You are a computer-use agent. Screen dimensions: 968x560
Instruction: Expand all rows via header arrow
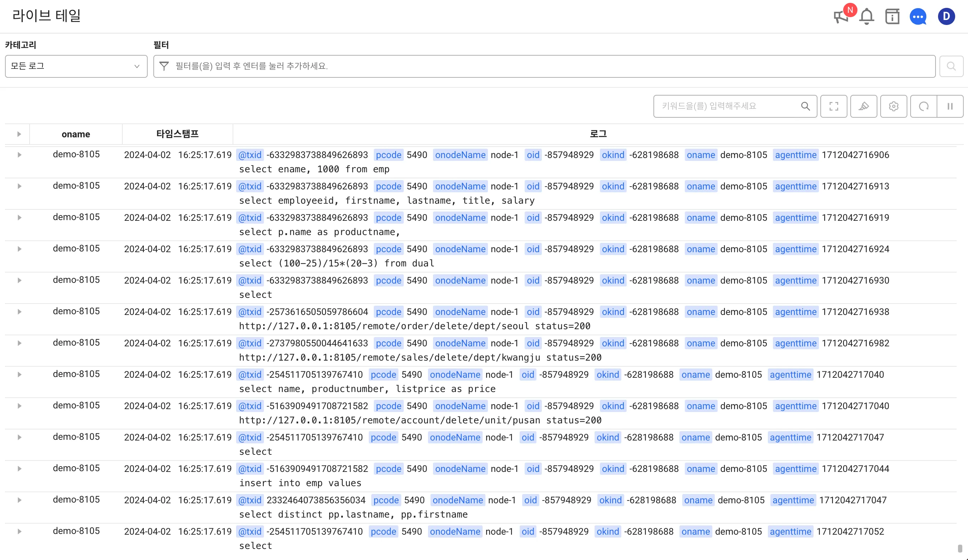[19, 134]
